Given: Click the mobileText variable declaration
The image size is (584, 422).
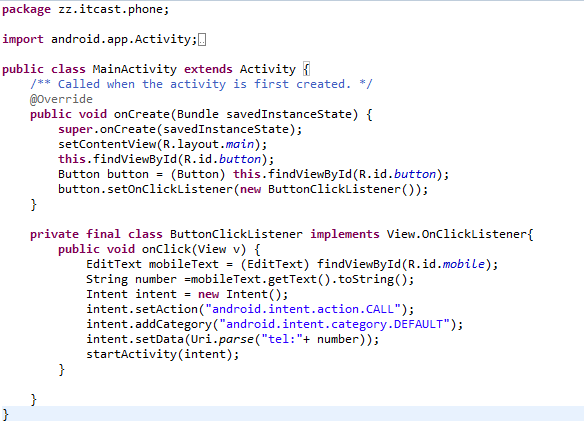Looking at the screenshot, I should pyautogui.click(x=184, y=264).
